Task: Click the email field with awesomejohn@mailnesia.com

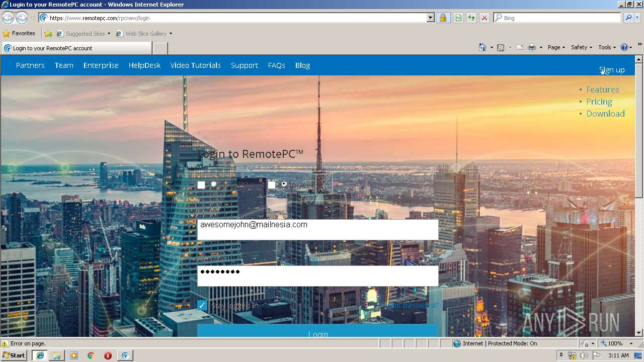Action: pyautogui.click(x=317, y=229)
